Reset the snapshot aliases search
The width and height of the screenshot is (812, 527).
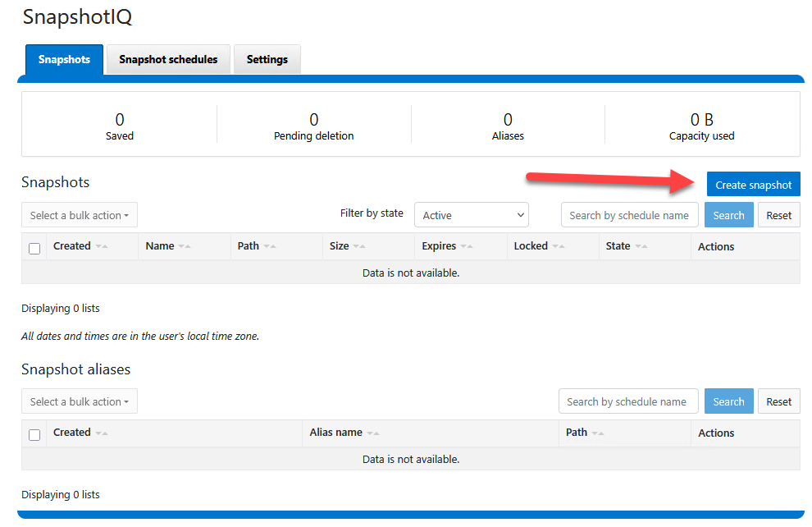pos(778,401)
